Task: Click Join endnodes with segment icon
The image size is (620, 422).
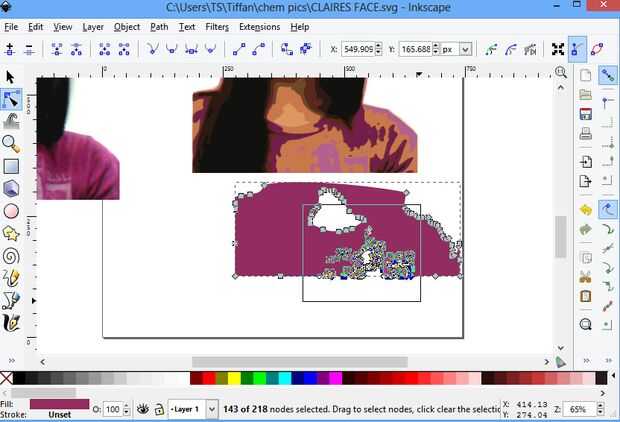Action: point(105,49)
